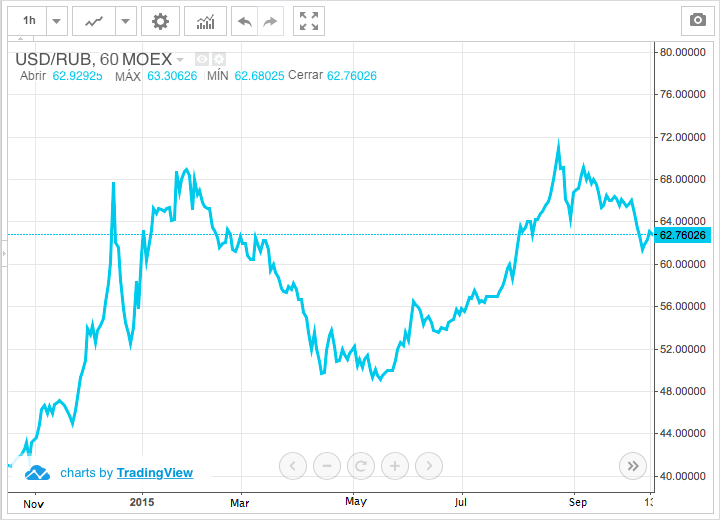Reset chart view with the circular arrow
Screen dimensions: 721x521
[361, 465]
